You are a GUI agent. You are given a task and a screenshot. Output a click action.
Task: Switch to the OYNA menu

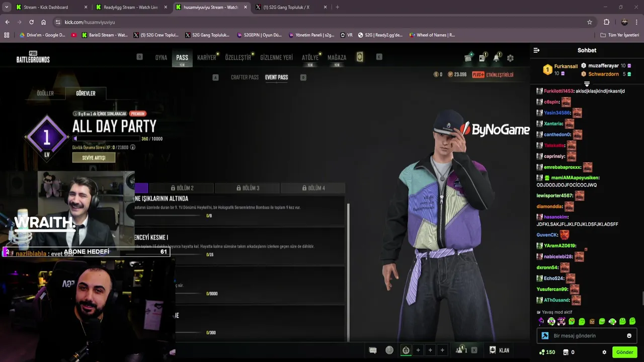tap(161, 57)
